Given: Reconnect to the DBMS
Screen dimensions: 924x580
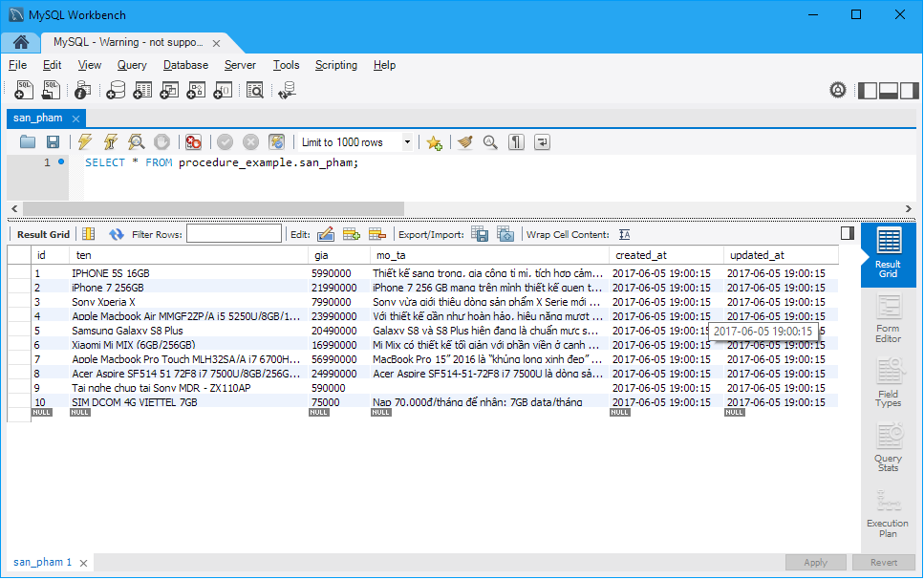Looking at the screenshot, I should tap(287, 90).
